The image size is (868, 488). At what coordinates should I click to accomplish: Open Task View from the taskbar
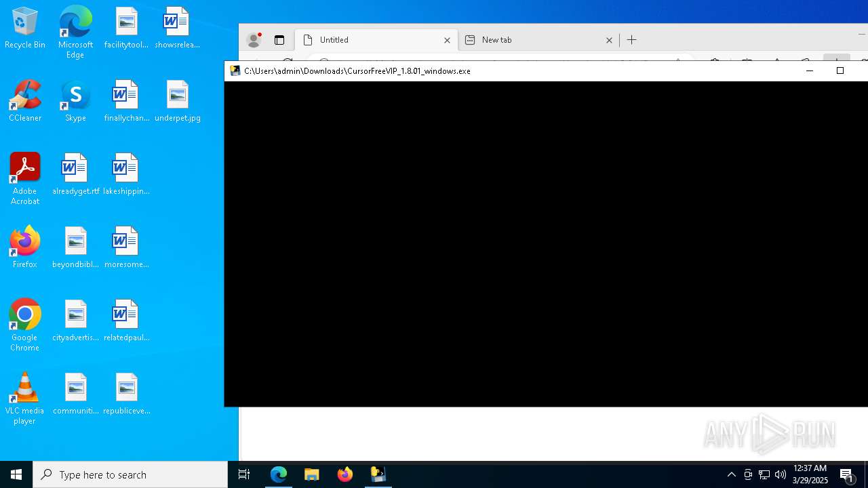pyautogui.click(x=244, y=474)
